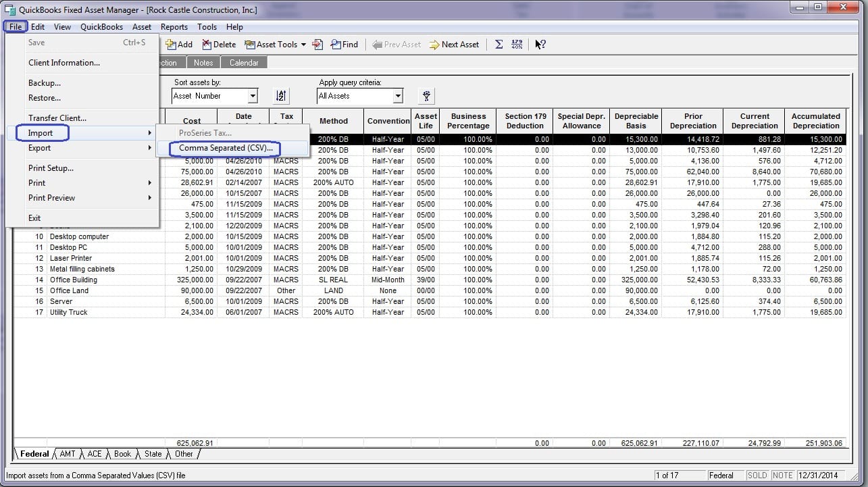
Task: Click the Prior Depreciation column header
Action: 693,121
